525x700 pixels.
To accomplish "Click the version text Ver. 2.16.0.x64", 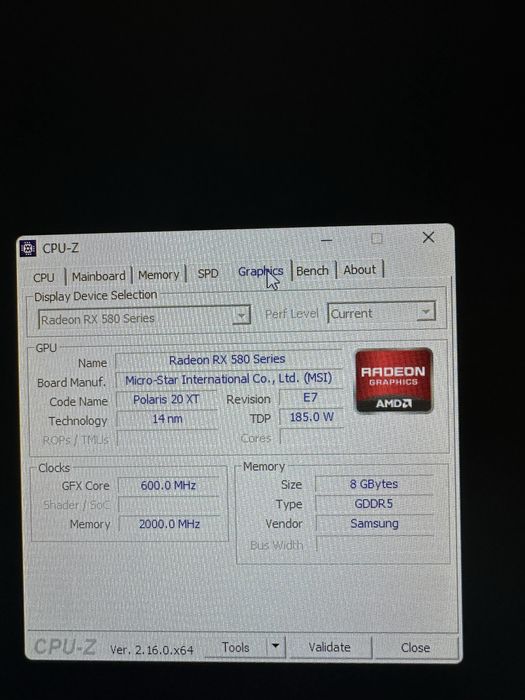I will (152, 650).
